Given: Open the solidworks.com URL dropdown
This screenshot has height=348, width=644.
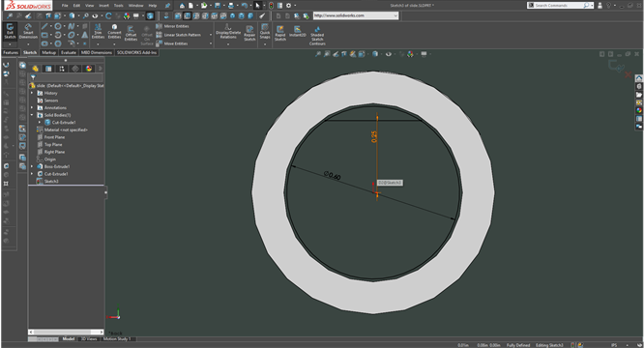Looking at the screenshot, I should click(x=395, y=15).
